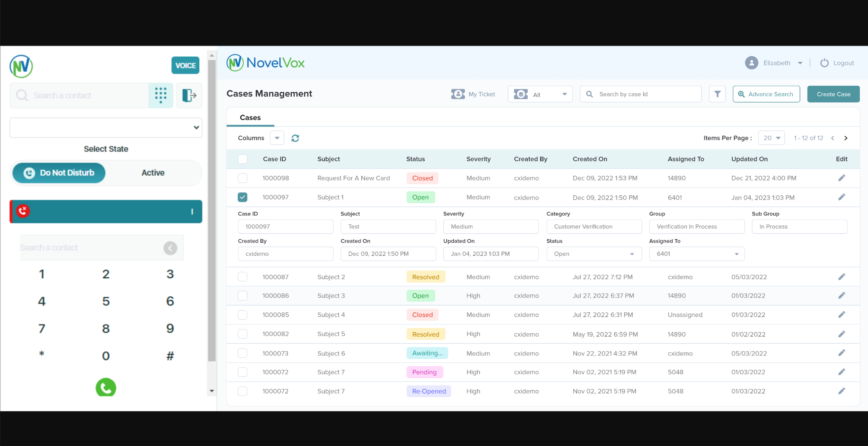This screenshot has width=868, height=446.
Task: Click the Create Case button
Action: tap(833, 94)
